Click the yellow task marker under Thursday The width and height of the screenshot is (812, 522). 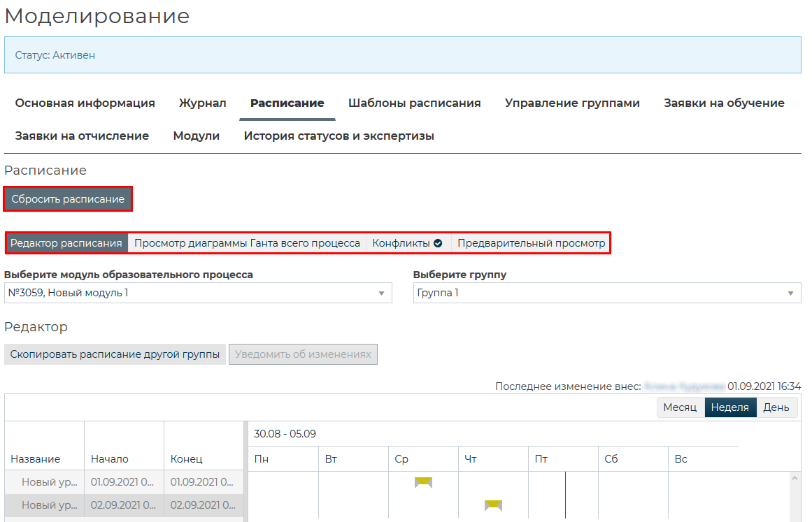tap(493, 505)
